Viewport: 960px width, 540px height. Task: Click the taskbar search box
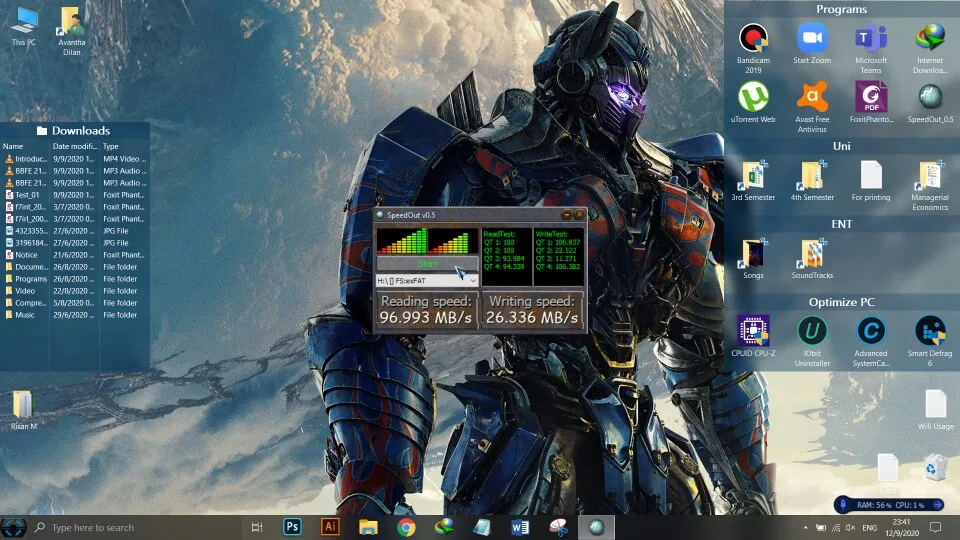(137, 527)
